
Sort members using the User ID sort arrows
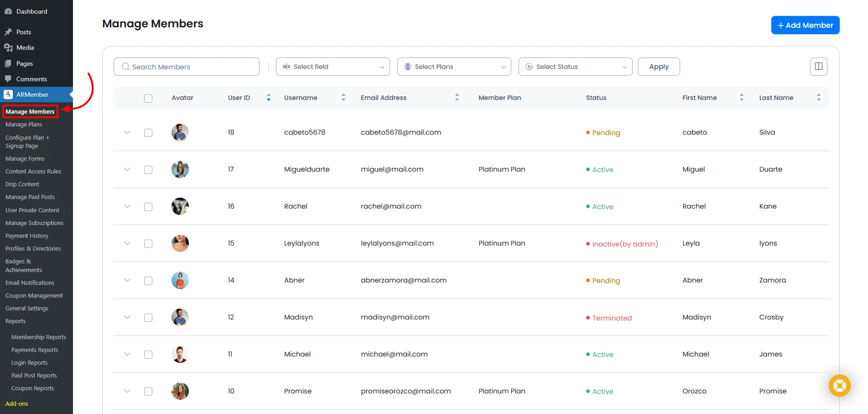tap(269, 97)
